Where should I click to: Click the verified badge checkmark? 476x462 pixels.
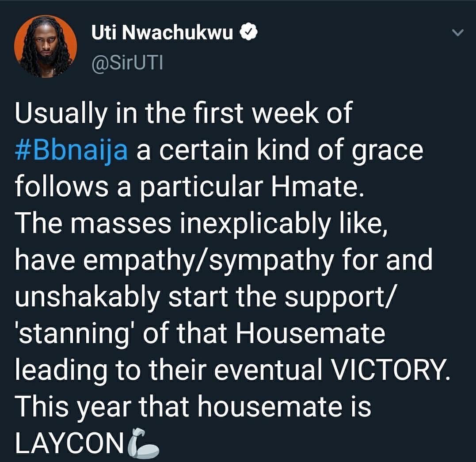coord(249,33)
